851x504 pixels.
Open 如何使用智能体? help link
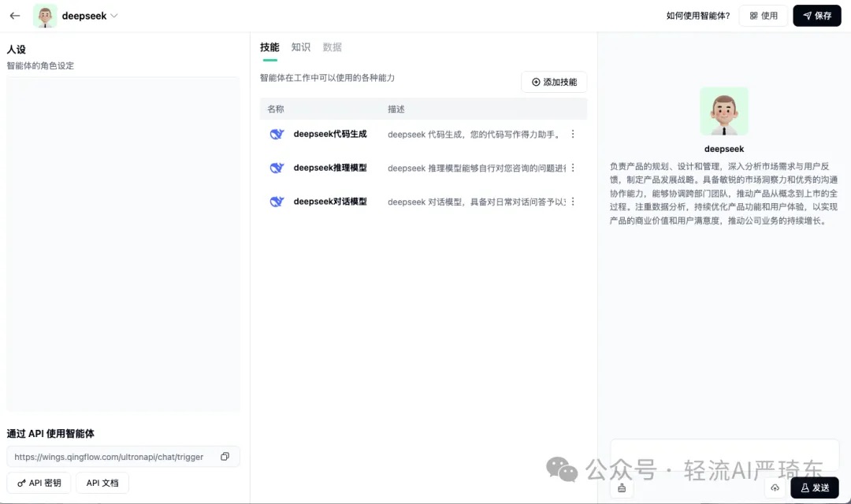point(698,16)
